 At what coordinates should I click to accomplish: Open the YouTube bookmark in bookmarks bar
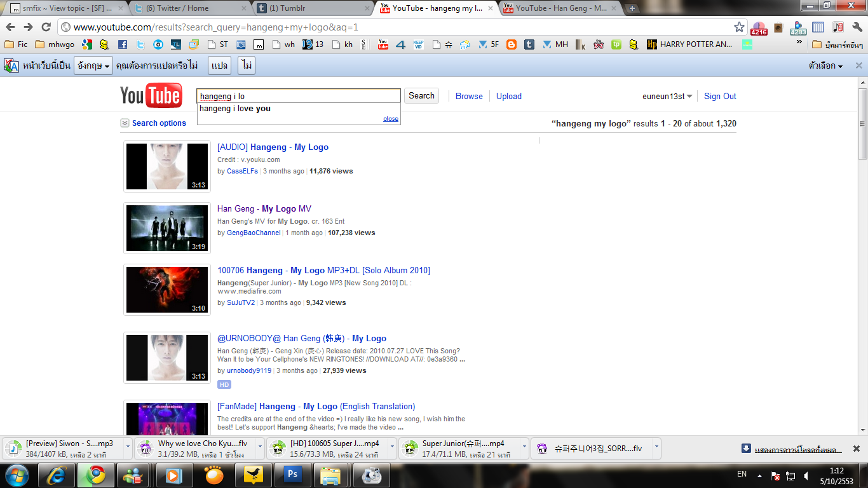click(x=383, y=44)
